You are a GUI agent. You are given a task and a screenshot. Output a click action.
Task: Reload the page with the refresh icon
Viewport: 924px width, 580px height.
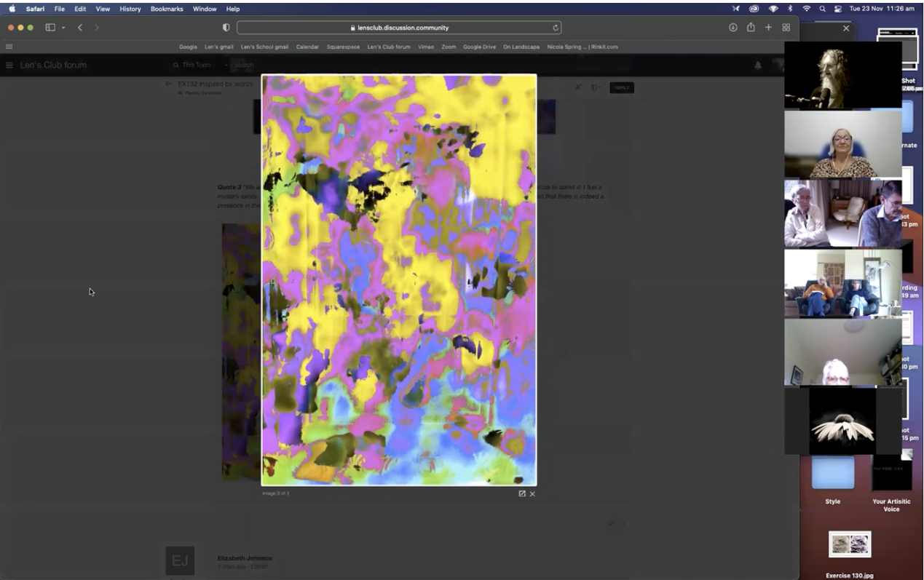(556, 28)
